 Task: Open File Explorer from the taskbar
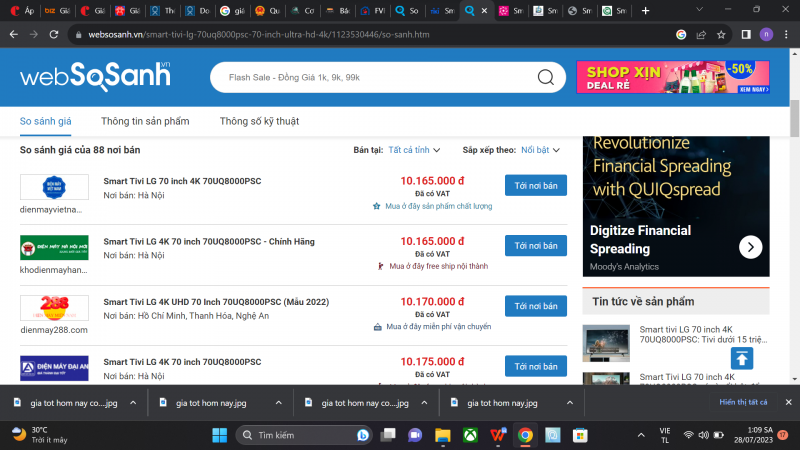(x=442, y=435)
